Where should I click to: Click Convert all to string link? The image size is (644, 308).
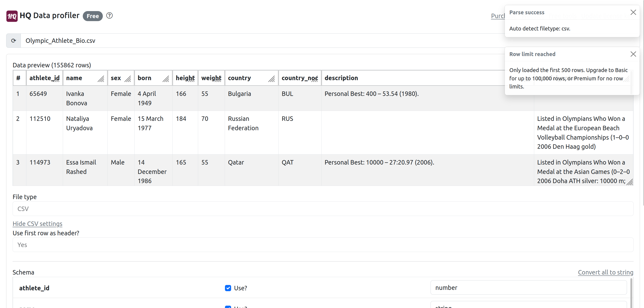click(x=605, y=272)
